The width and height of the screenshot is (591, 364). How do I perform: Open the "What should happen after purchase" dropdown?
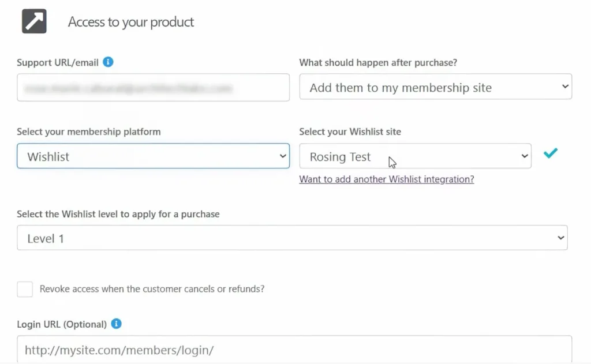[436, 87]
